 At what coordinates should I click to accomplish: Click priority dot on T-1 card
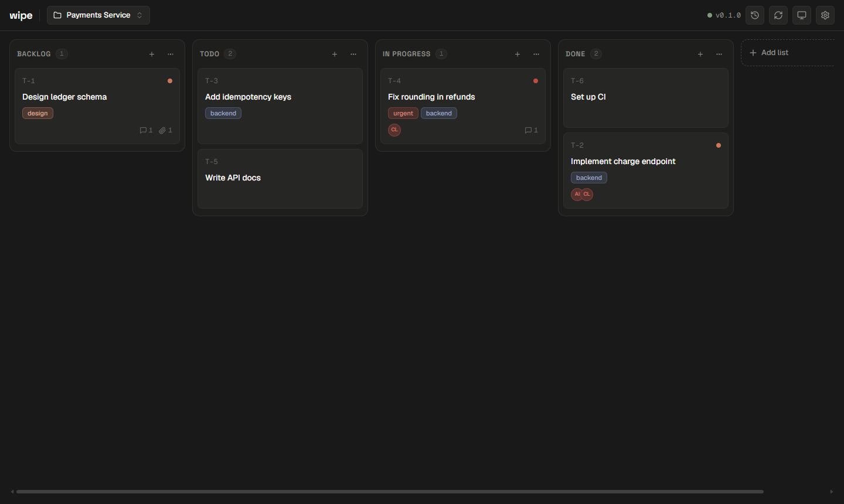click(x=170, y=81)
